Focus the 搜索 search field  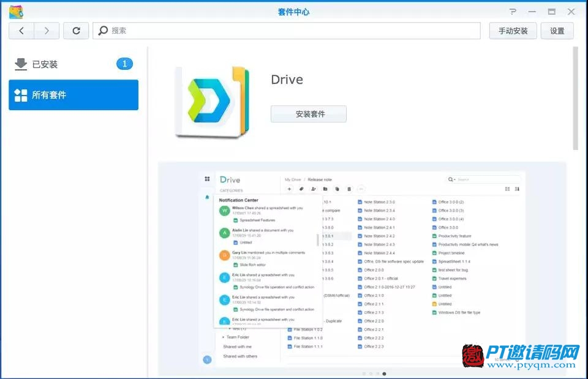tap(287, 31)
